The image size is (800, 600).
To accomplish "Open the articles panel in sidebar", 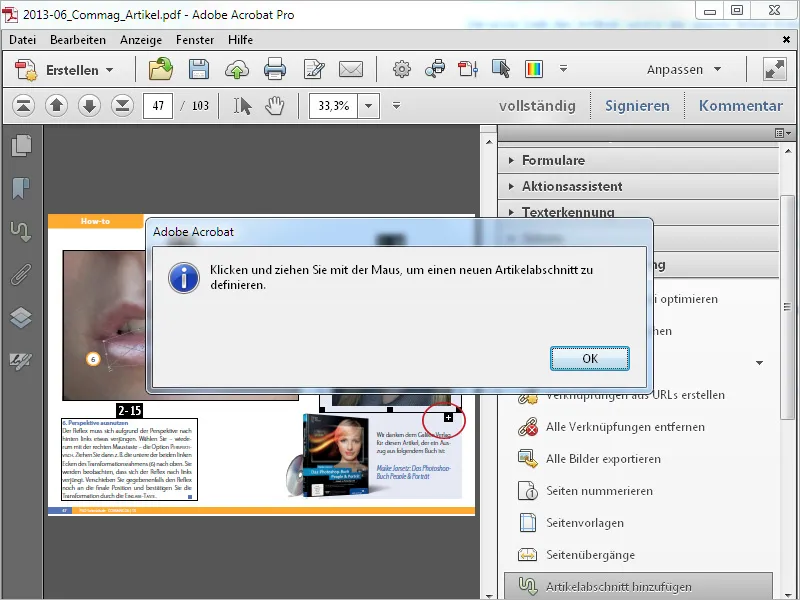I will tap(21, 232).
